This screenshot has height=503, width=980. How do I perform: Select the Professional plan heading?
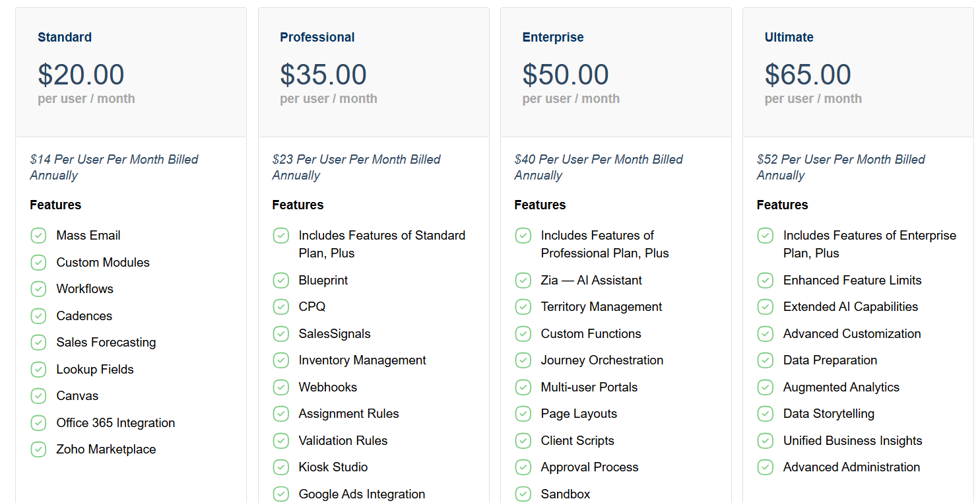coord(317,38)
